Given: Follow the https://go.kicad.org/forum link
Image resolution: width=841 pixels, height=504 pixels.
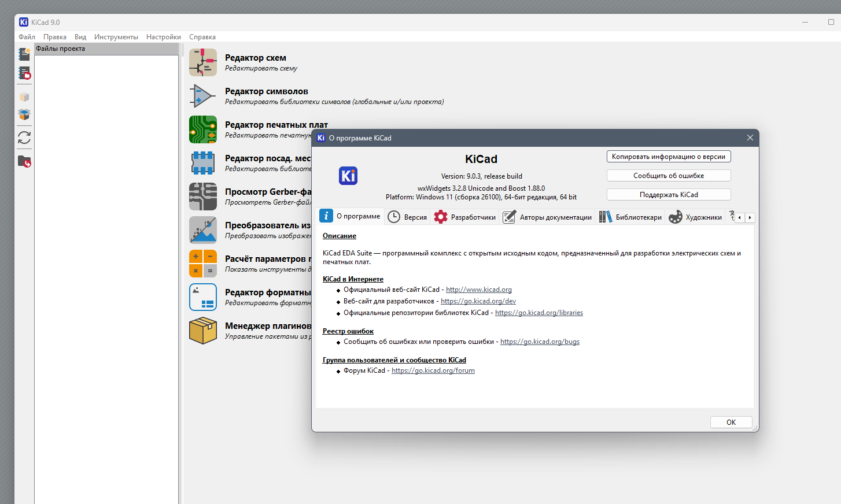Looking at the screenshot, I should (x=433, y=370).
